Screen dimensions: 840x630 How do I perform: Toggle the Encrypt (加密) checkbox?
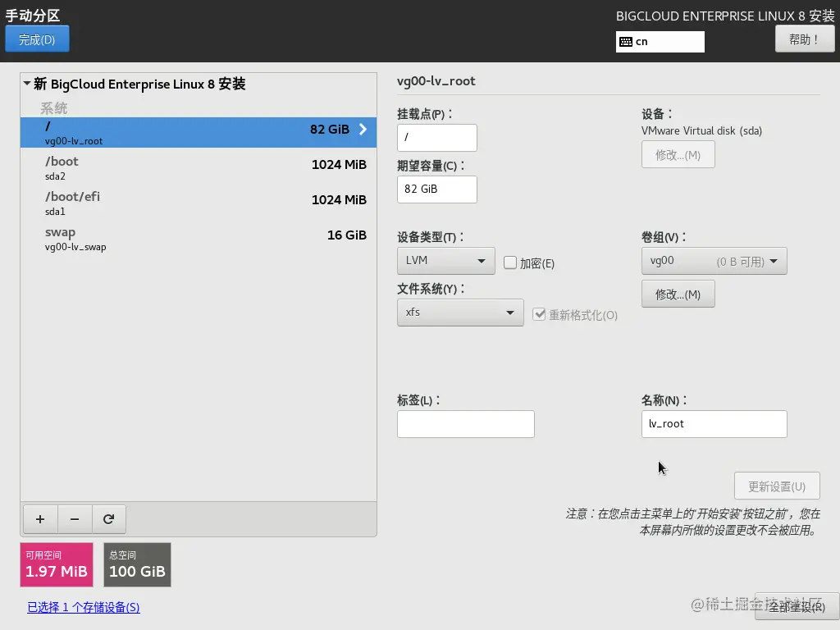coord(510,262)
